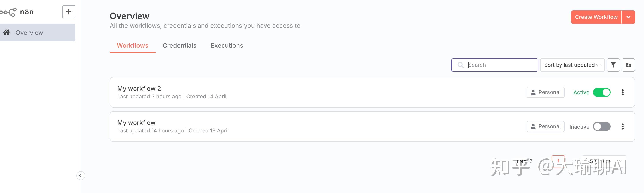Open the workflow filter funnel icon
This screenshot has height=193, width=644.
tap(613, 65)
